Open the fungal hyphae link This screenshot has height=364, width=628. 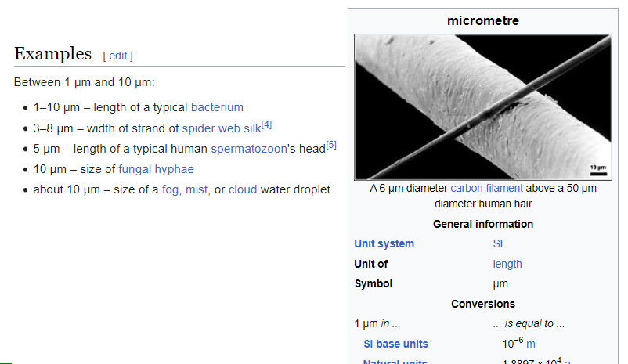[156, 169]
